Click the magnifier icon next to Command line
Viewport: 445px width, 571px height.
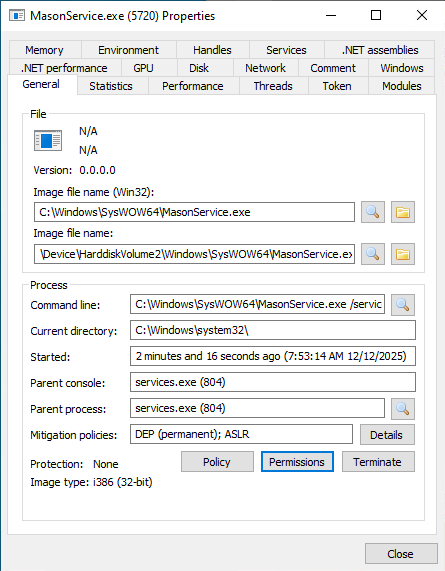[x=403, y=304]
